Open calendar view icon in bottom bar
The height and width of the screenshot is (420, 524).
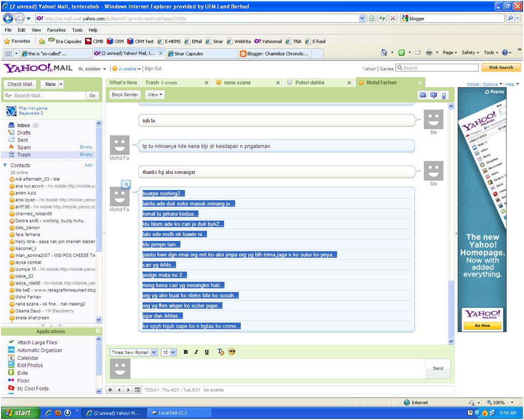137,390
